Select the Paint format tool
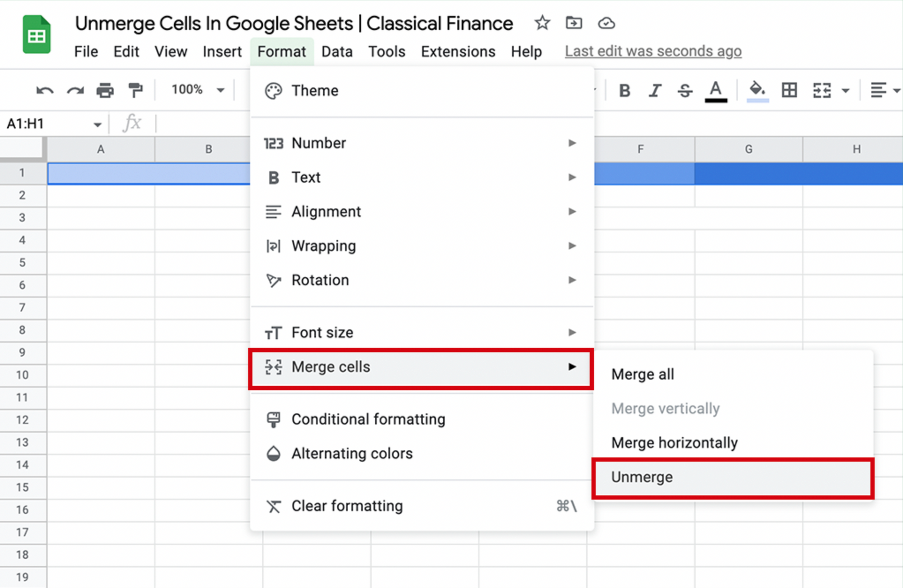 point(135,90)
